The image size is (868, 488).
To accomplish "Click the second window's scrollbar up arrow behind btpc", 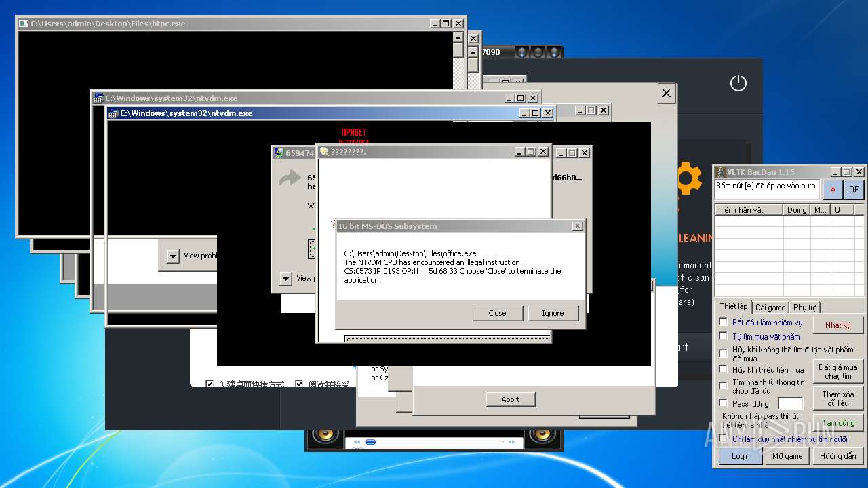I will tap(474, 51).
